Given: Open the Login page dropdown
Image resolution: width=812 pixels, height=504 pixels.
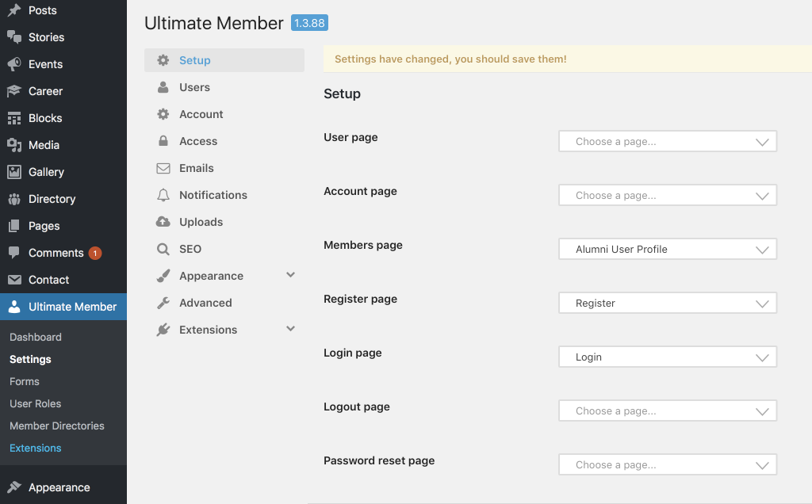Looking at the screenshot, I should click(x=668, y=357).
